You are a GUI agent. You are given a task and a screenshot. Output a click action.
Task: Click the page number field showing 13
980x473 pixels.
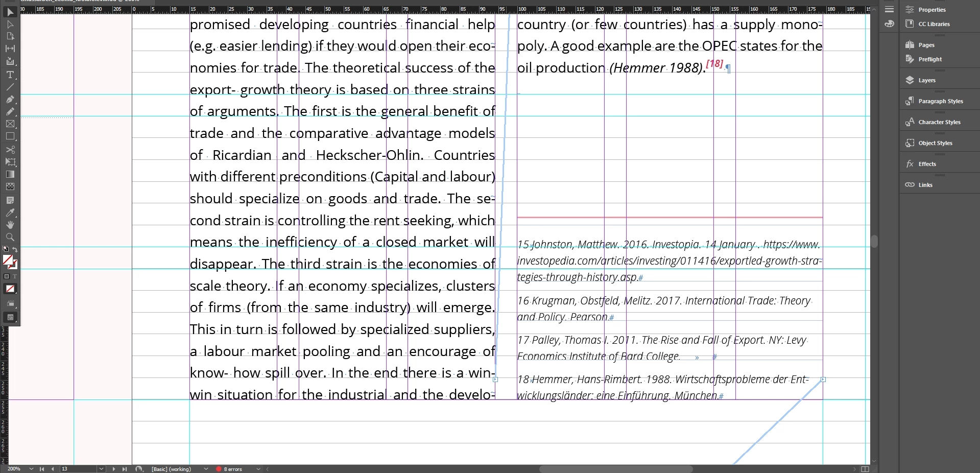(78, 469)
